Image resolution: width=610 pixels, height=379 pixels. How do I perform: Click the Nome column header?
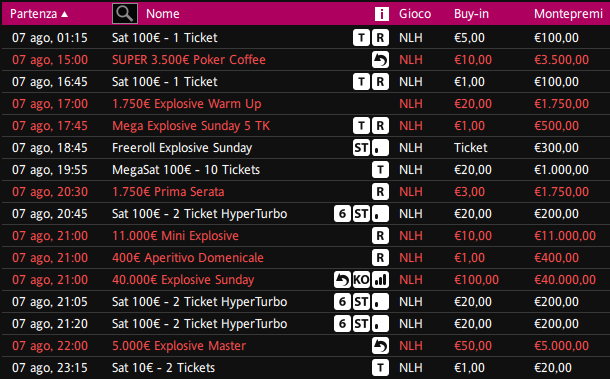tap(163, 14)
